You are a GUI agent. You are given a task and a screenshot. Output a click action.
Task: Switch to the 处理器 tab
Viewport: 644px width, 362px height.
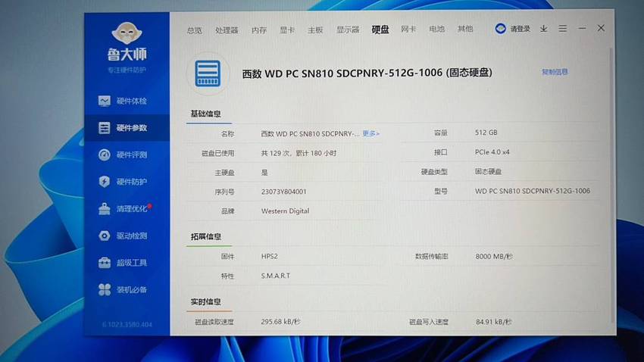click(227, 30)
